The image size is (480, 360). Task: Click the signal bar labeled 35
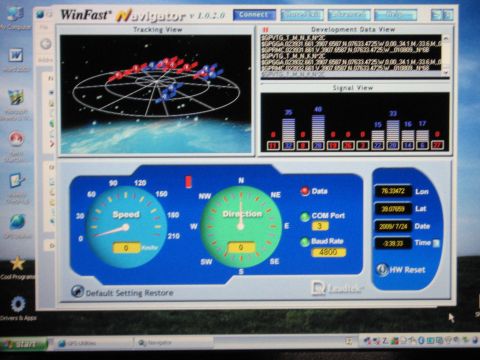point(288,130)
